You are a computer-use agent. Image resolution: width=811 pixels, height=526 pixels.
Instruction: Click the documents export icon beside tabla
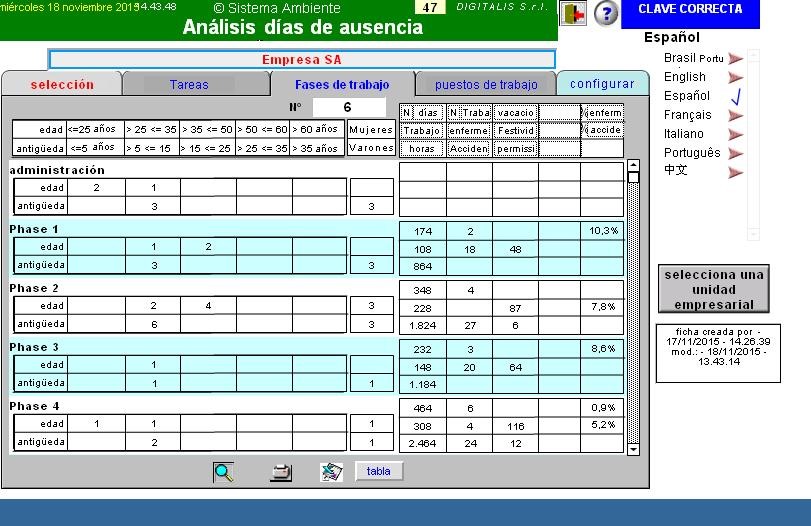point(331,472)
